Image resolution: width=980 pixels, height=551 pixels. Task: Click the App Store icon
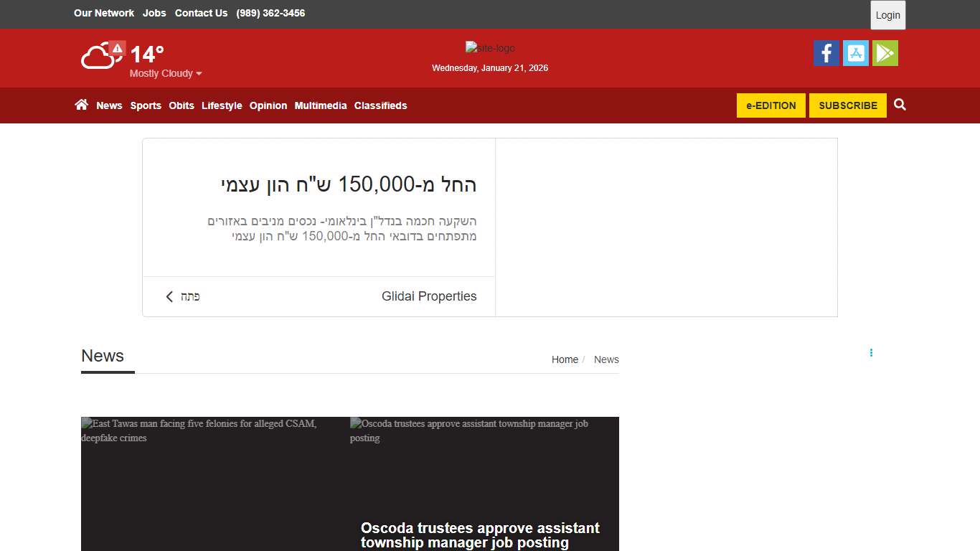click(855, 53)
